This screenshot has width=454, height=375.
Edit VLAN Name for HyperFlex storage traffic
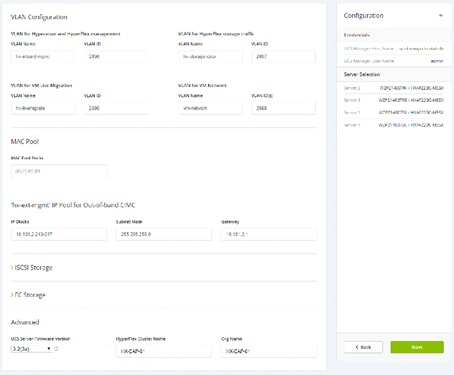tap(210, 56)
